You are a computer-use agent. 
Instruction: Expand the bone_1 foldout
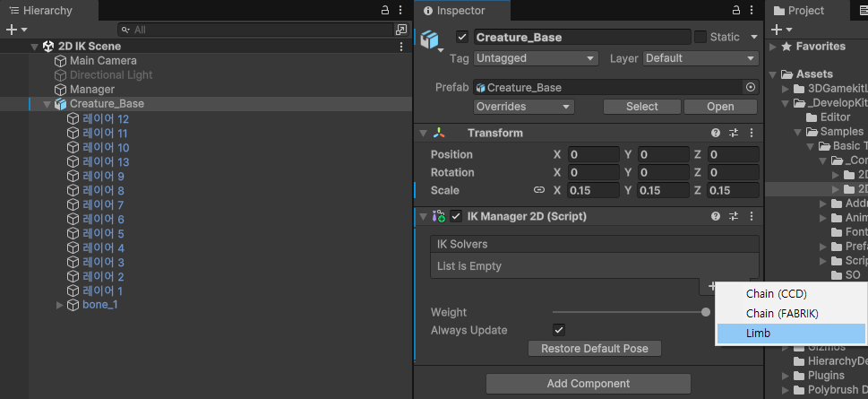60,305
